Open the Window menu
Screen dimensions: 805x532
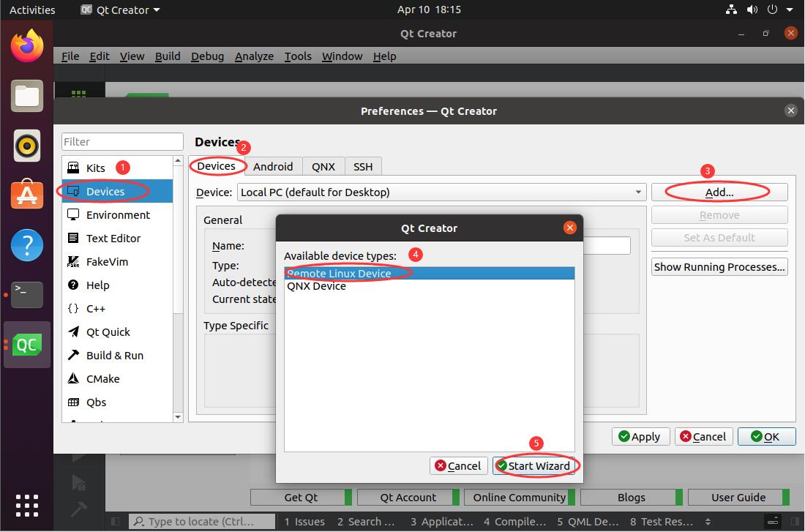coord(342,56)
